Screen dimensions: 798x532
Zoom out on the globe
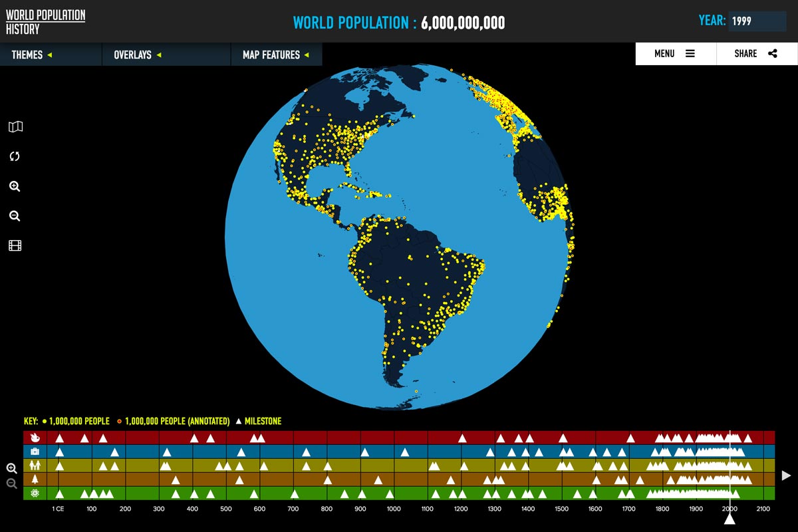15,216
